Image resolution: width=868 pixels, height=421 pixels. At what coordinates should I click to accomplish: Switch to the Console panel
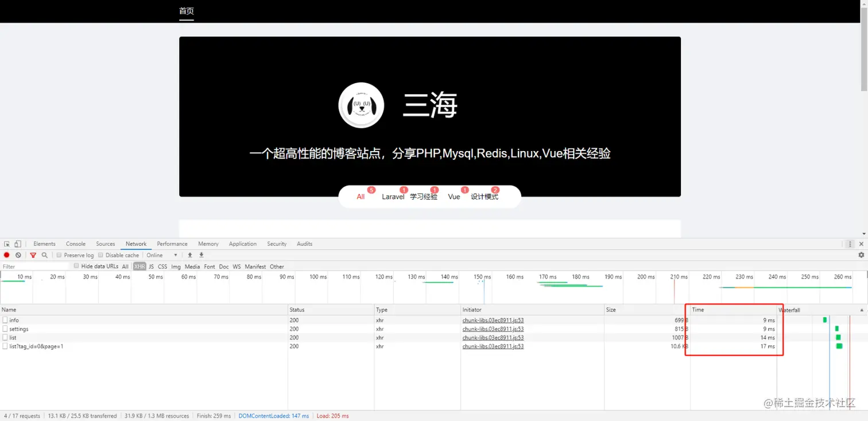point(75,244)
